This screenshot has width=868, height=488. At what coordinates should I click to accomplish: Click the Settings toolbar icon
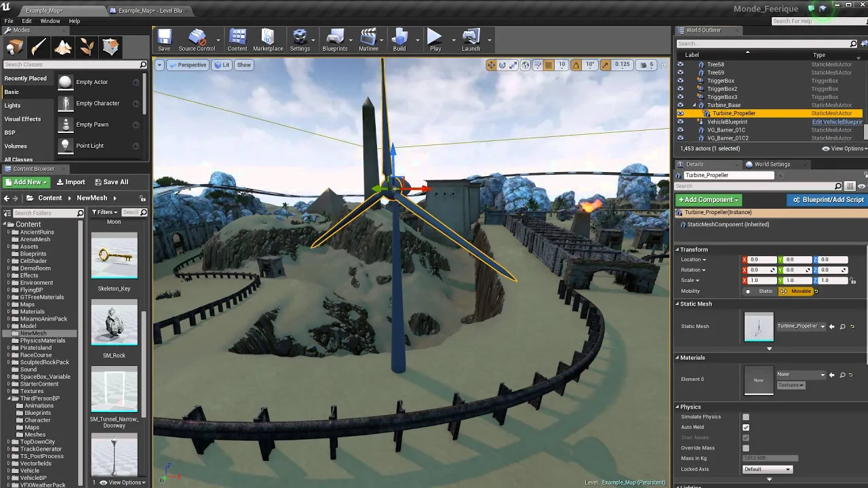tap(300, 40)
